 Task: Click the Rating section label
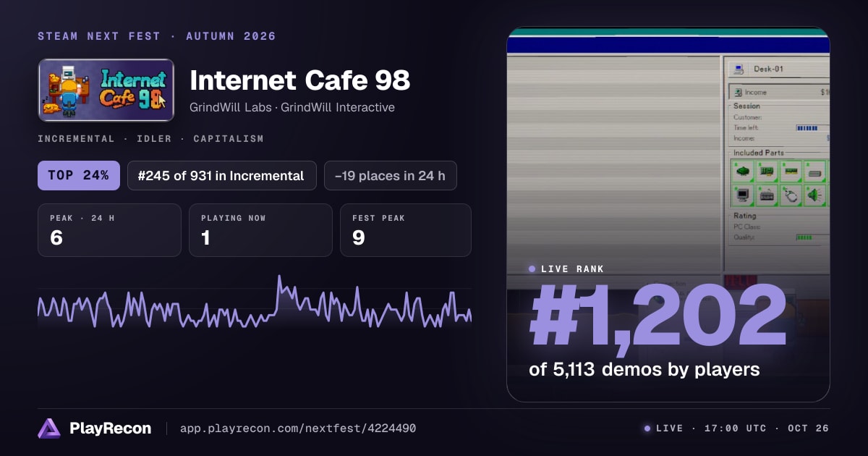click(744, 216)
